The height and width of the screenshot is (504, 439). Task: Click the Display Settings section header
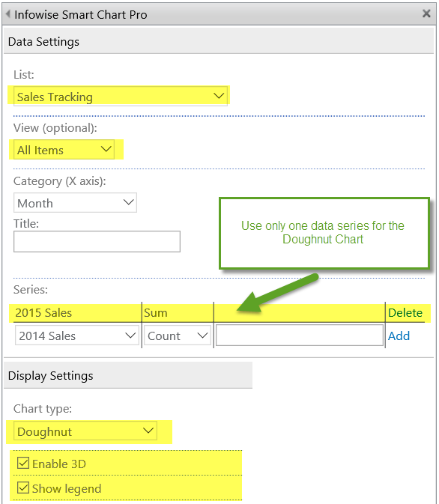coord(128,375)
